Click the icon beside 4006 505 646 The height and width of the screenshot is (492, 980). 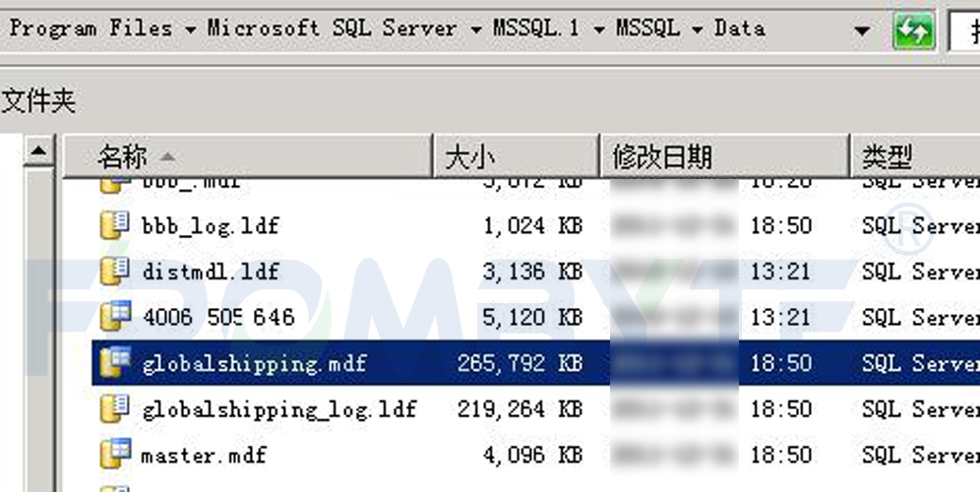(116, 316)
